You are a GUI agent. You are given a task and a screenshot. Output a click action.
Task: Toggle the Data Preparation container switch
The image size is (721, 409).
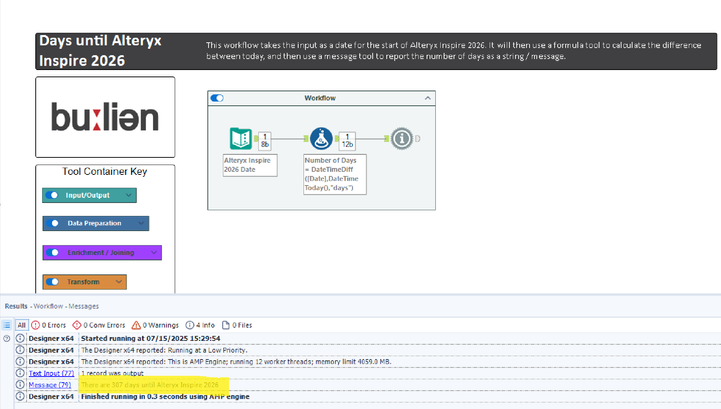pyautogui.click(x=52, y=223)
